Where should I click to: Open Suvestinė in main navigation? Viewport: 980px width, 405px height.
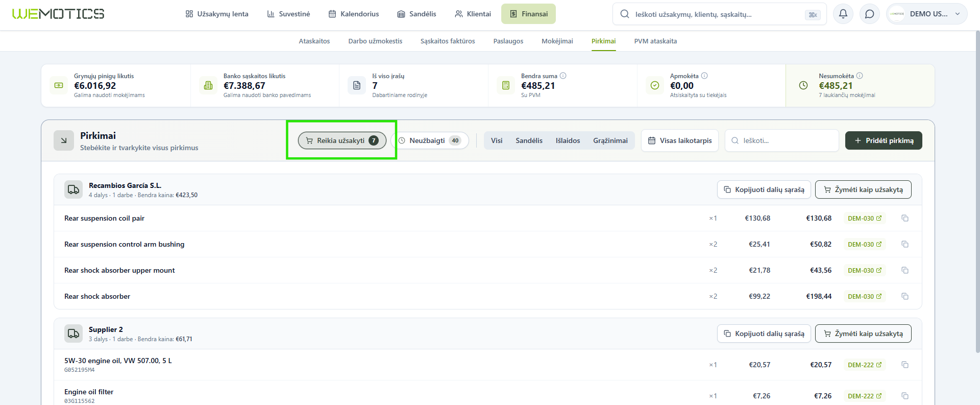pos(288,14)
